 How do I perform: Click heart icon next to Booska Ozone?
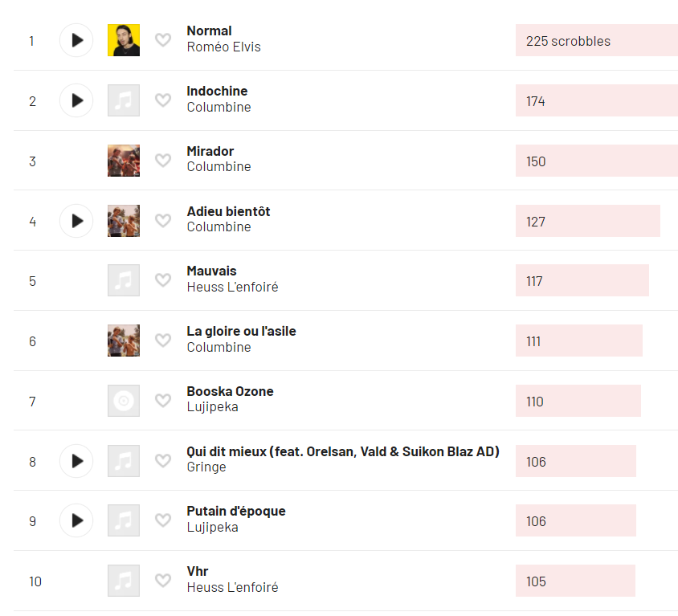pos(163,401)
